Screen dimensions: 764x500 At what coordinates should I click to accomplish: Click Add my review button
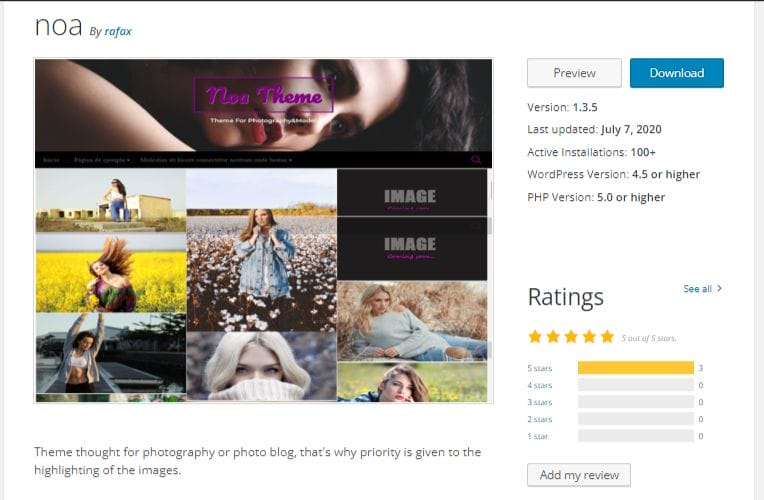click(579, 475)
